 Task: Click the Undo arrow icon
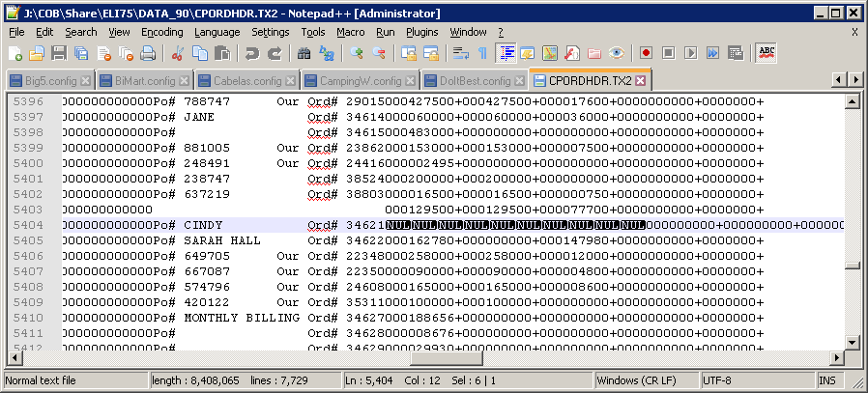[252, 53]
